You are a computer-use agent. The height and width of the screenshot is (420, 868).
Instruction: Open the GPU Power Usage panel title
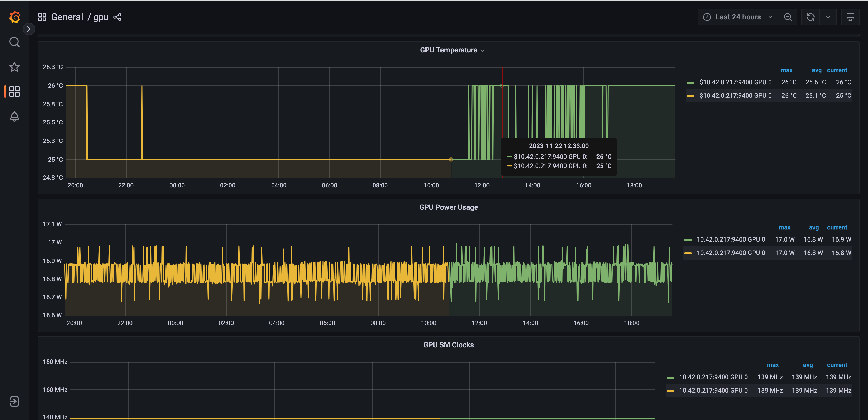pyautogui.click(x=448, y=207)
